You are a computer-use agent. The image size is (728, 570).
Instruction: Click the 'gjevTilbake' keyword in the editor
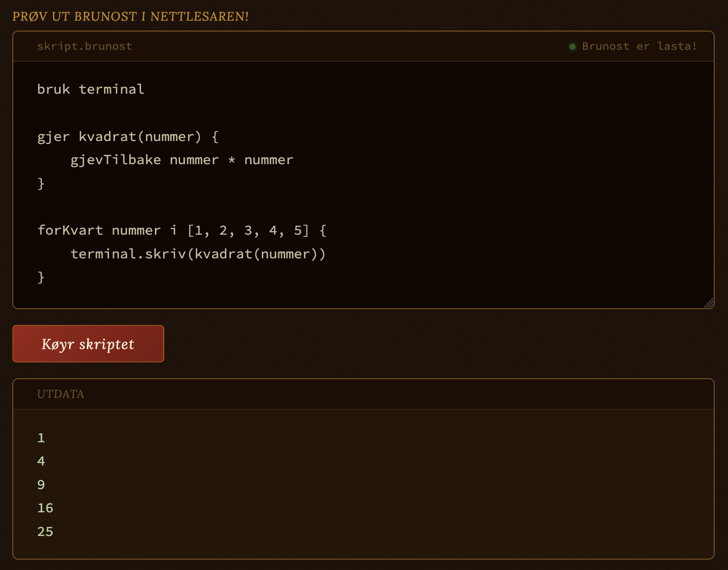coord(115,160)
